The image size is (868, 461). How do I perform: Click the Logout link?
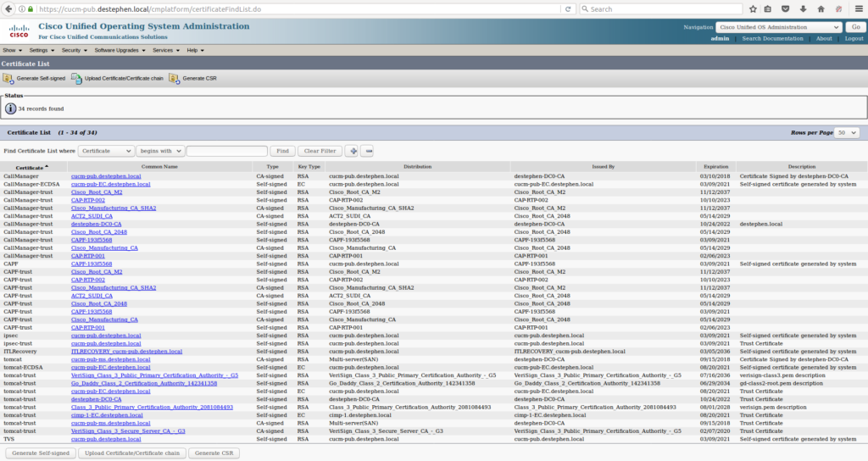pyautogui.click(x=854, y=39)
